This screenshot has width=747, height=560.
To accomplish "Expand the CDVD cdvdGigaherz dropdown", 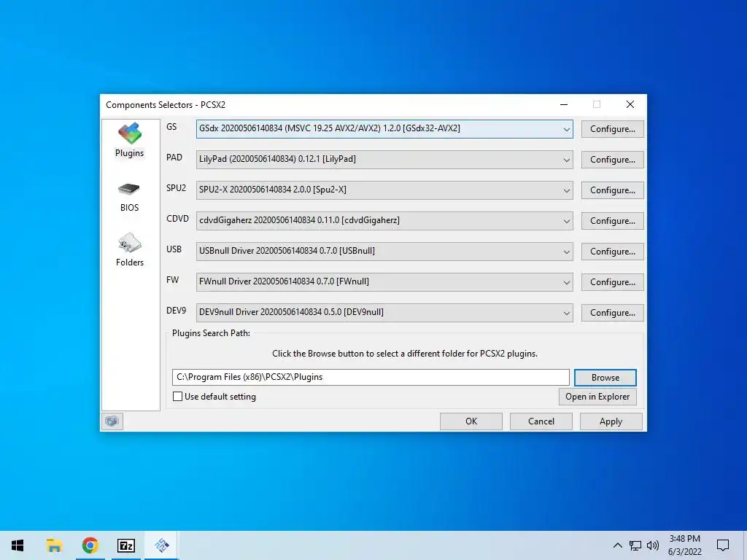I will tap(566, 220).
